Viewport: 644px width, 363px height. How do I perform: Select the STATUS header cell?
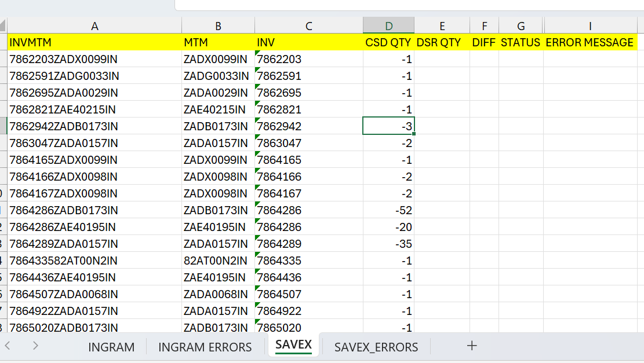pos(520,42)
